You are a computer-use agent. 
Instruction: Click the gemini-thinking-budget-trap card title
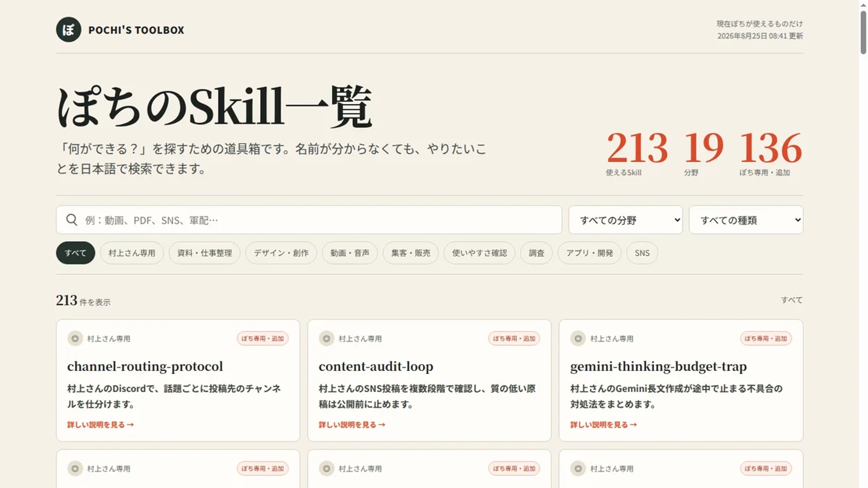[x=659, y=367]
